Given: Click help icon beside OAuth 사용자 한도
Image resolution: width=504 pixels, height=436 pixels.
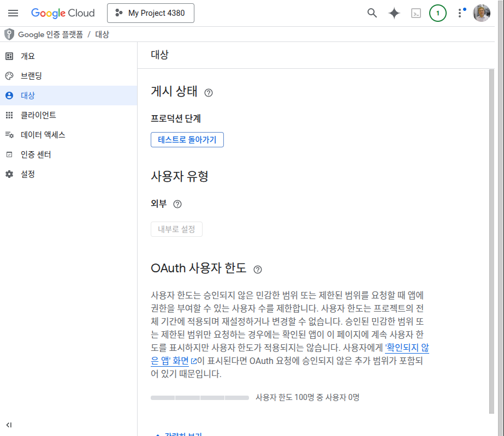Looking at the screenshot, I should pyautogui.click(x=258, y=269).
